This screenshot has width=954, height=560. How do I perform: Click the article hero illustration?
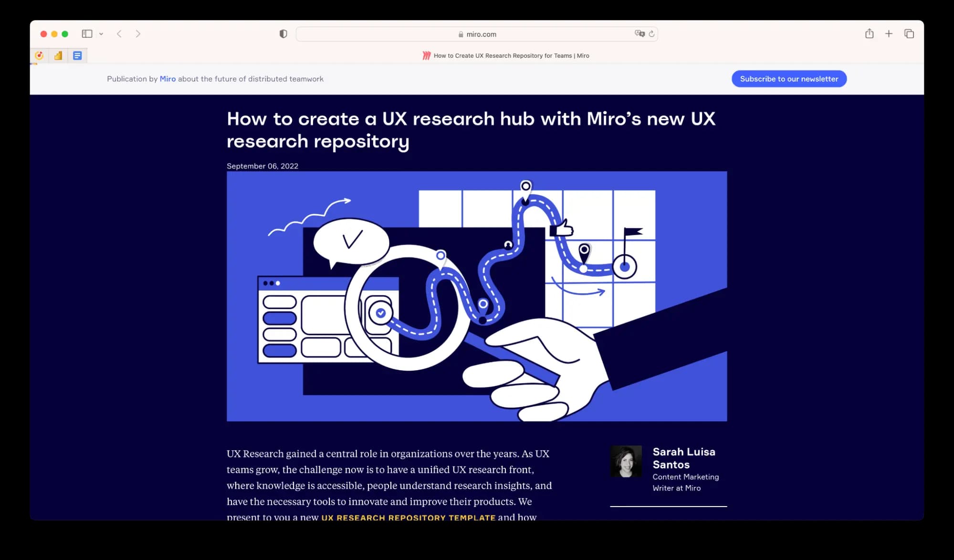click(476, 296)
